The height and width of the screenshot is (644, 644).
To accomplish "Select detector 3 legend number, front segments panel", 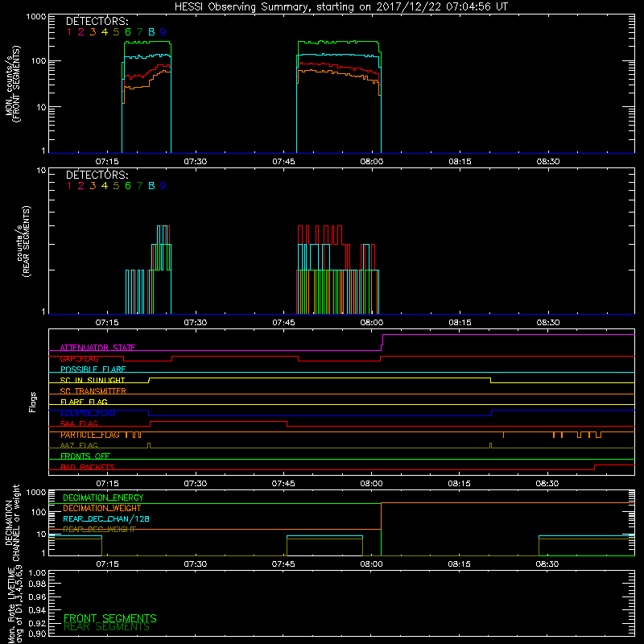I will [93, 32].
